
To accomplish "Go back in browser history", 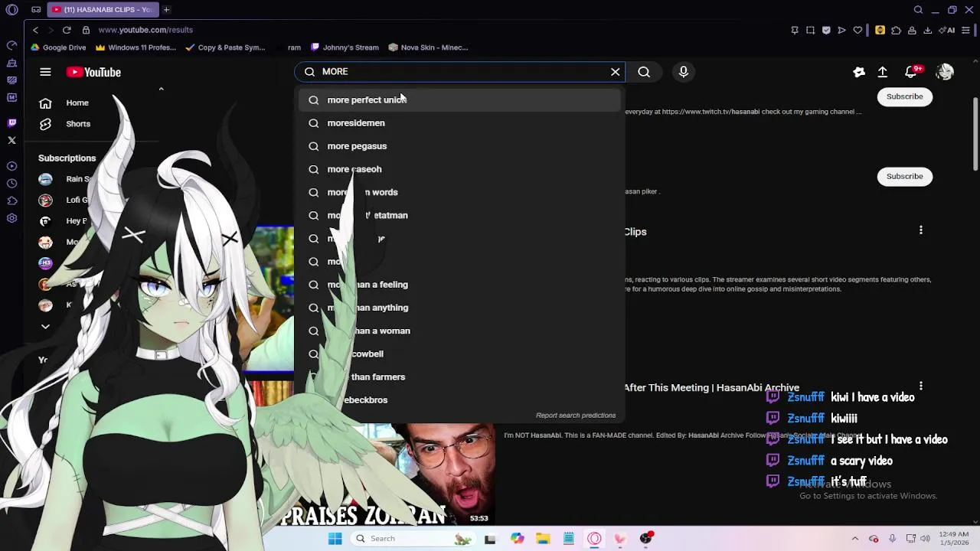I will coord(35,30).
